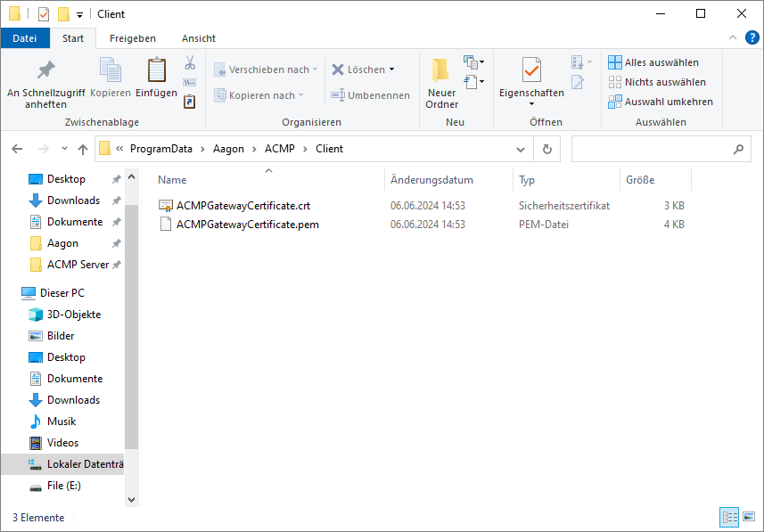Open the Datei menu
This screenshot has width=764, height=532.
pyautogui.click(x=25, y=38)
